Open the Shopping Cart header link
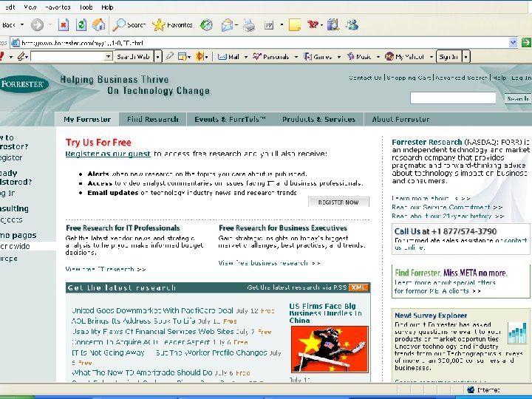This screenshot has width=532, height=399. point(409,78)
